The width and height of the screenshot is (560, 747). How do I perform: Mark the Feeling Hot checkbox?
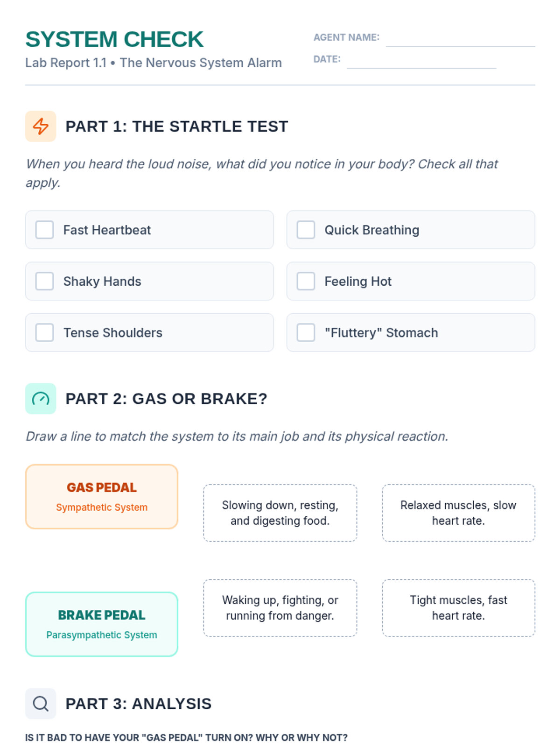[x=306, y=281]
